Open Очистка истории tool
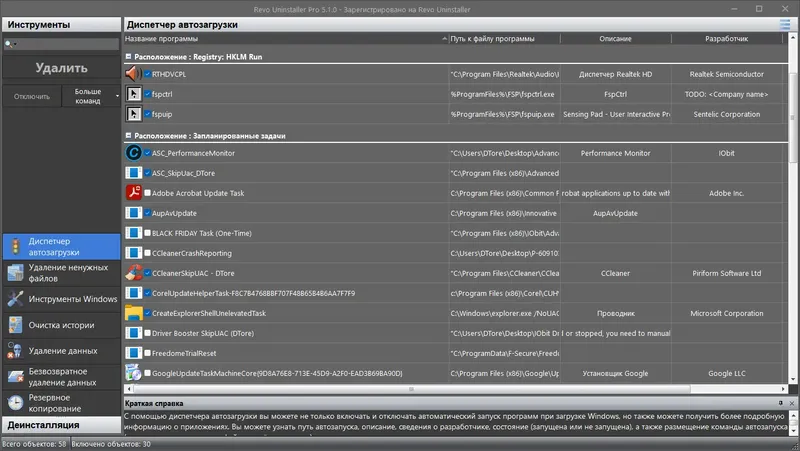Image resolution: width=800 pixels, height=451 pixels. pos(61,325)
